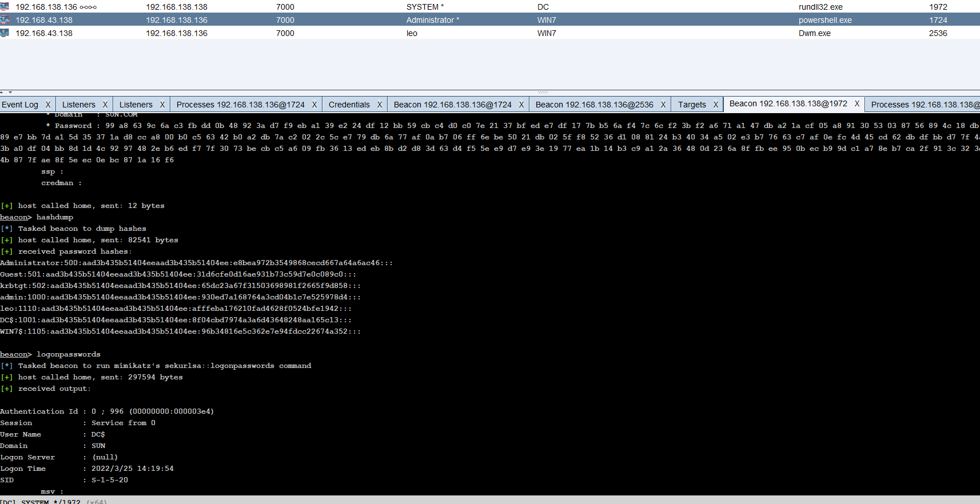Image resolution: width=980 pixels, height=504 pixels.
Task: Click the 'Logon Server : (null)' line
Action: pyautogui.click(x=59, y=457)
